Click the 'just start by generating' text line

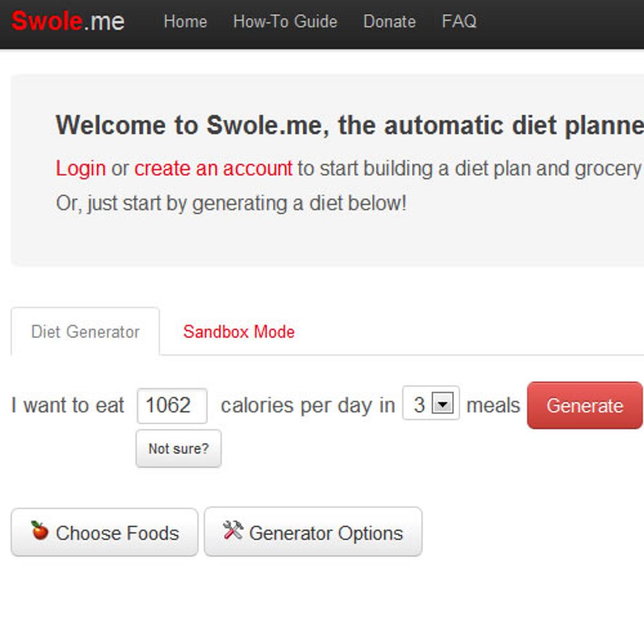[x=231, y=203]
